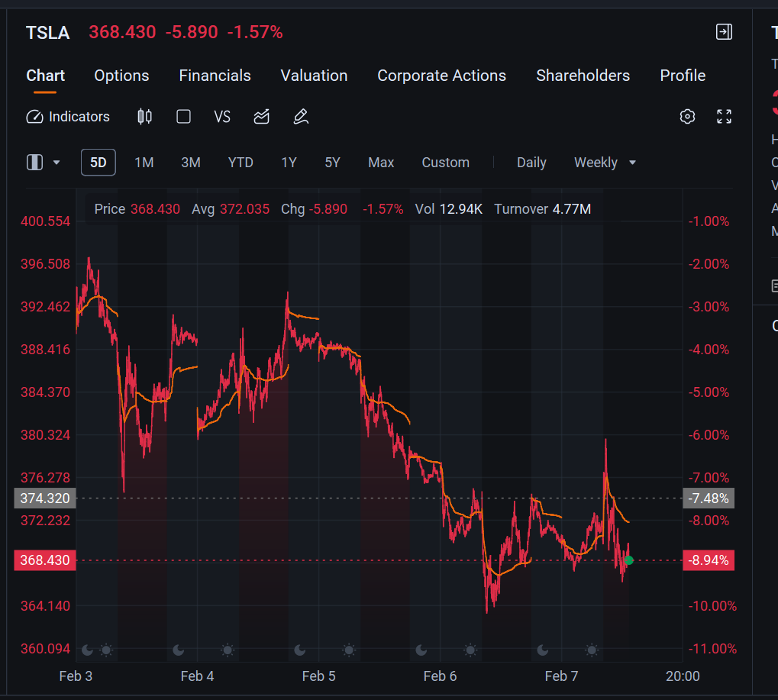Select the rectangle frame tool icon

[x=183, y=117]
